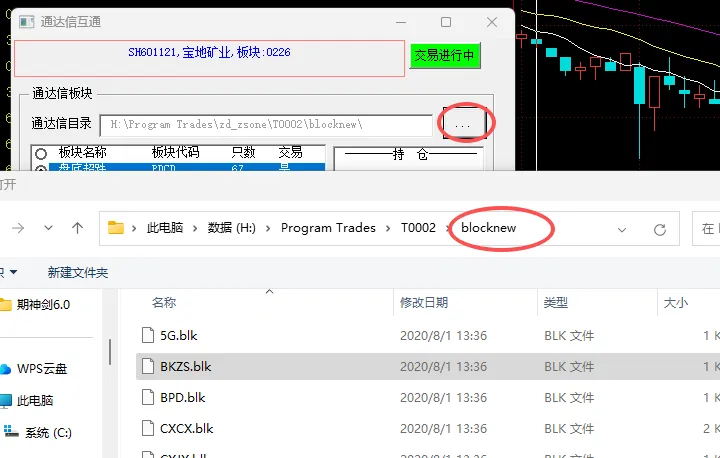
Task: Select the file 5G.blk
Action: point(179,336)
